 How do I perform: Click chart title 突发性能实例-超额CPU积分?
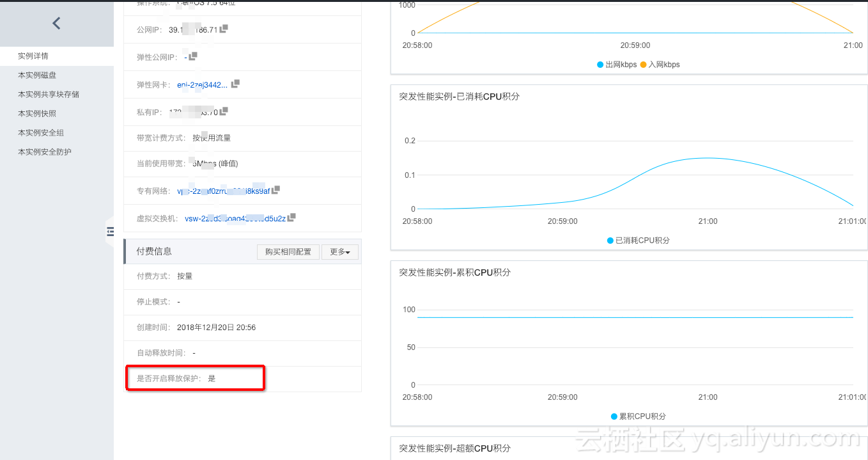[x=454, y=448]
